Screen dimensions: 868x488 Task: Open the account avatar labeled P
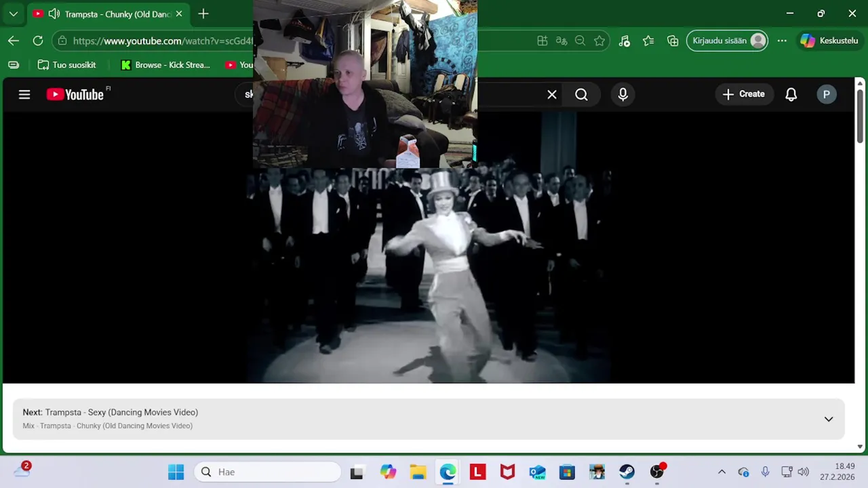click(826, 94)
